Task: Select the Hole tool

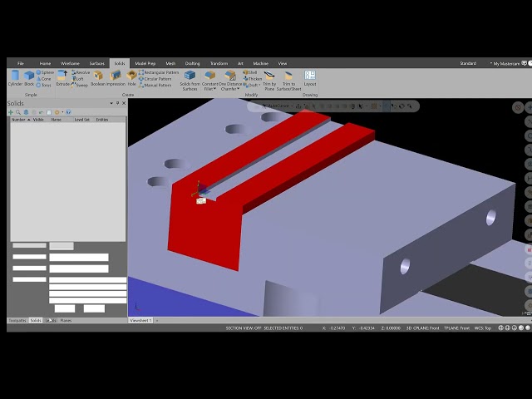Action: coord(131,78)
